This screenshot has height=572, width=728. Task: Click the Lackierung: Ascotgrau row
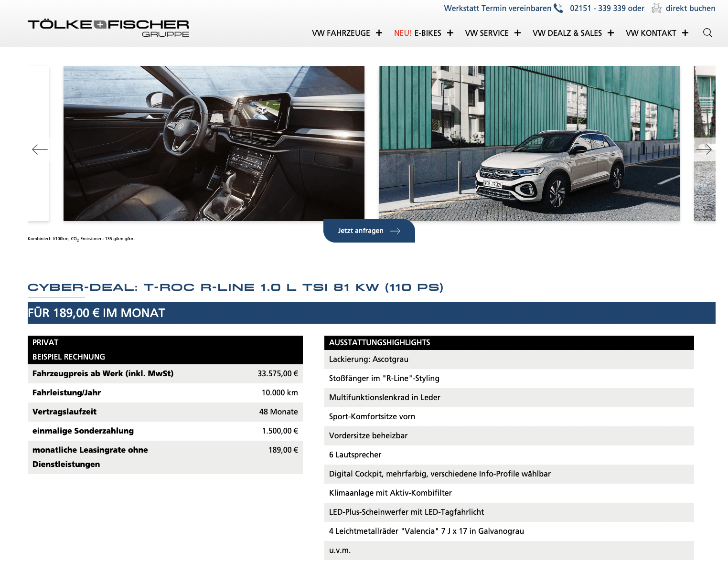tap(509, 360)
